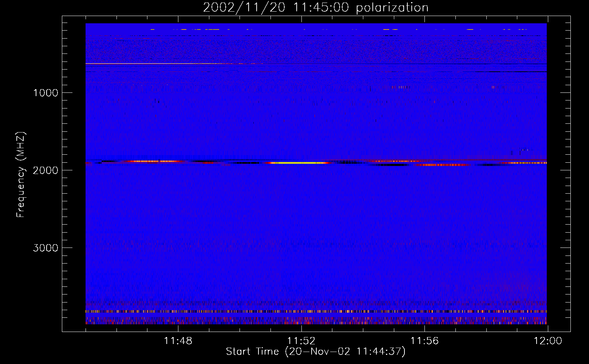
Task: Click the '11:48' time axis label
Action: tap(178, 341)
